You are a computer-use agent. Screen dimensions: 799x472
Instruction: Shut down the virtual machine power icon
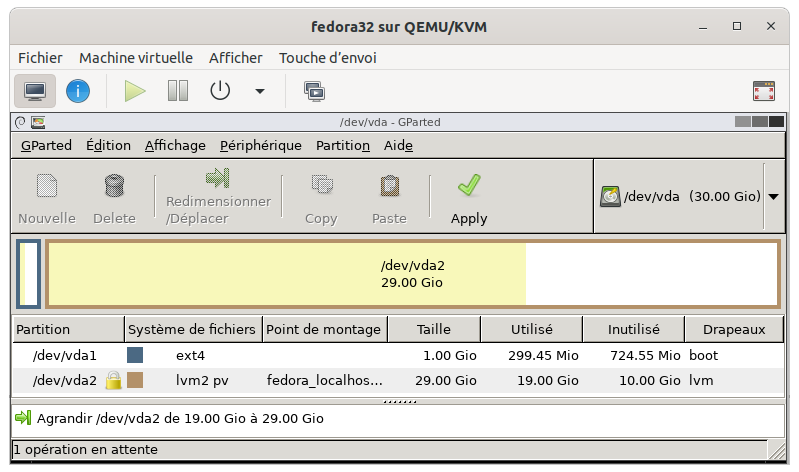coord(220,91)
